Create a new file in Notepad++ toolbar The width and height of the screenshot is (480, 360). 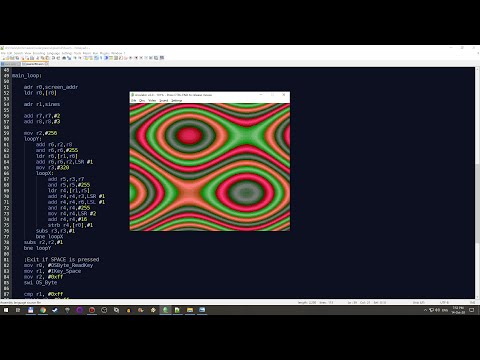(x=3, y=58)
